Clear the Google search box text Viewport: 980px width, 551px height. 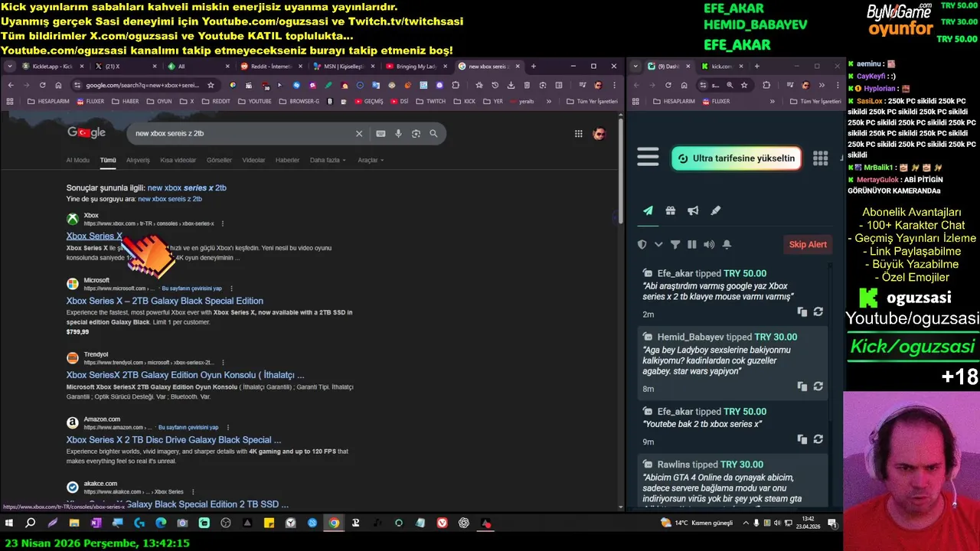tap(358, 133)
